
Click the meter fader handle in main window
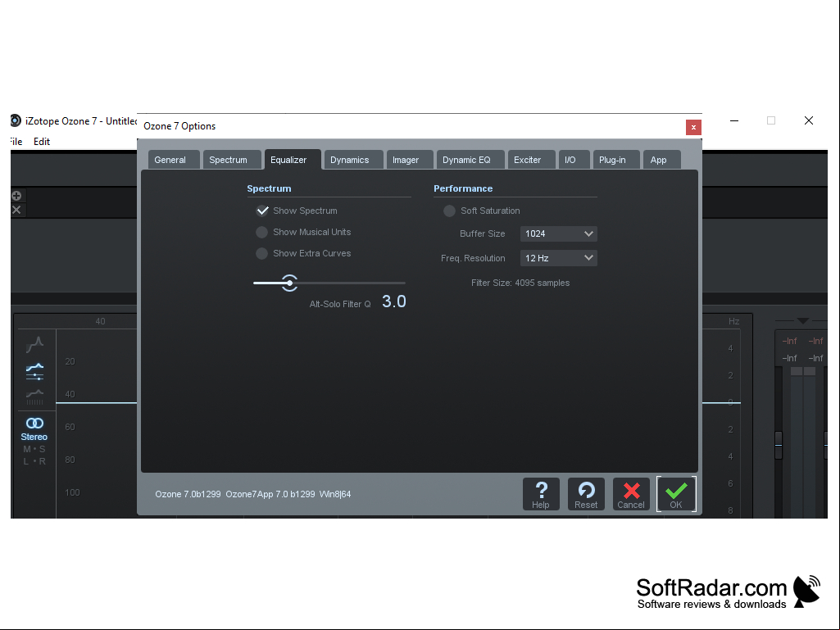point(779,445)
